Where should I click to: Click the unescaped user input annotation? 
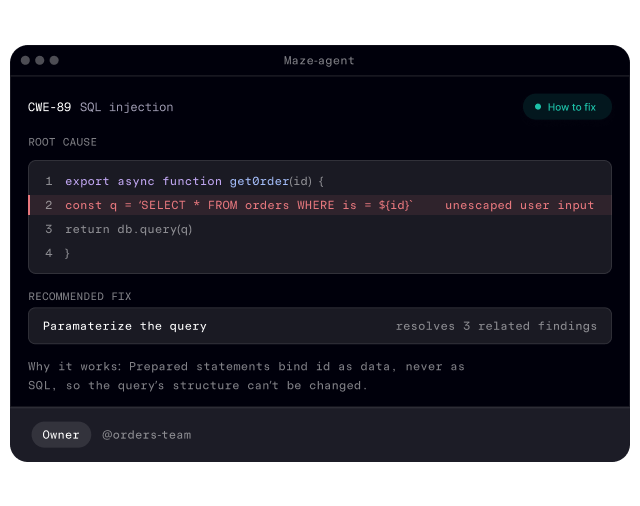coord(519,205)
